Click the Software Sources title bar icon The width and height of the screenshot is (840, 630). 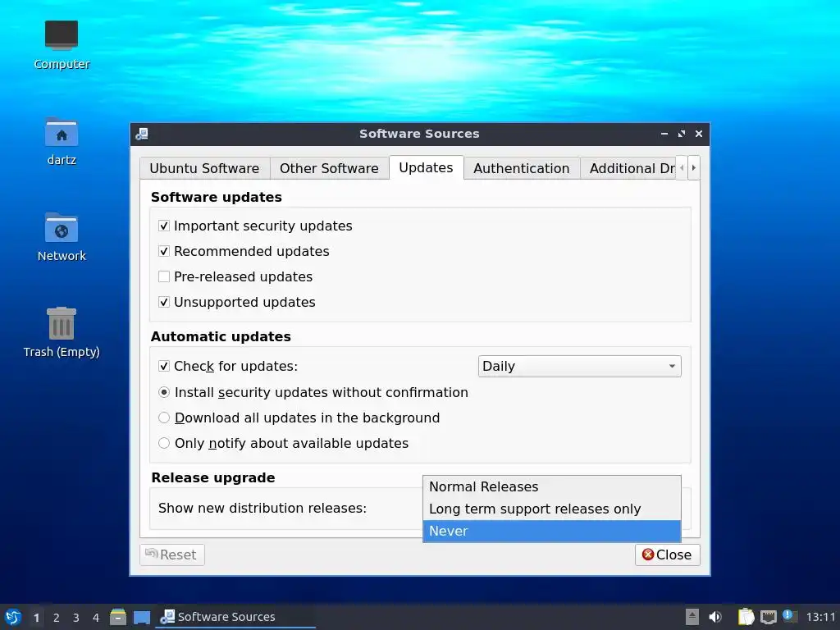coord(142,134)
